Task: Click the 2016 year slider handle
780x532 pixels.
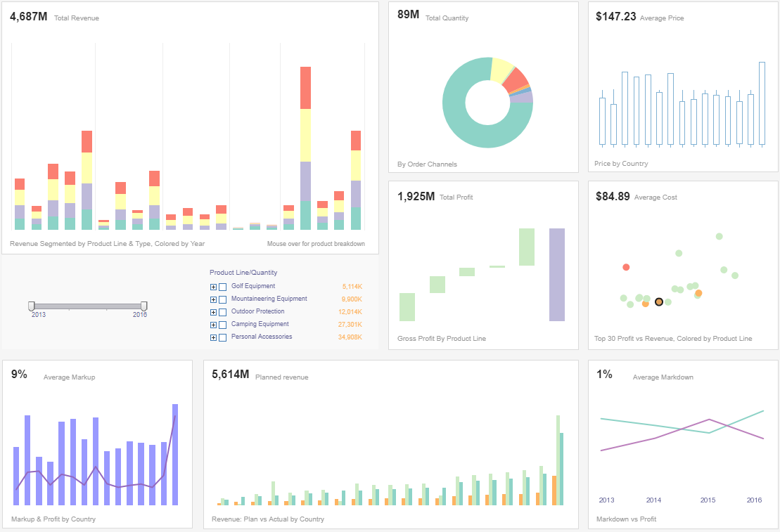Action: click(x=143, y=306)
